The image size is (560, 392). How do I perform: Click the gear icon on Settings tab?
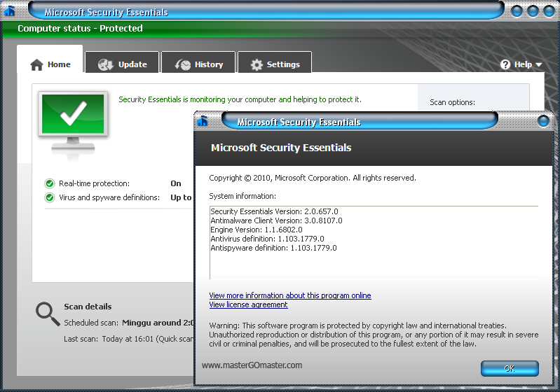(257, 65)
